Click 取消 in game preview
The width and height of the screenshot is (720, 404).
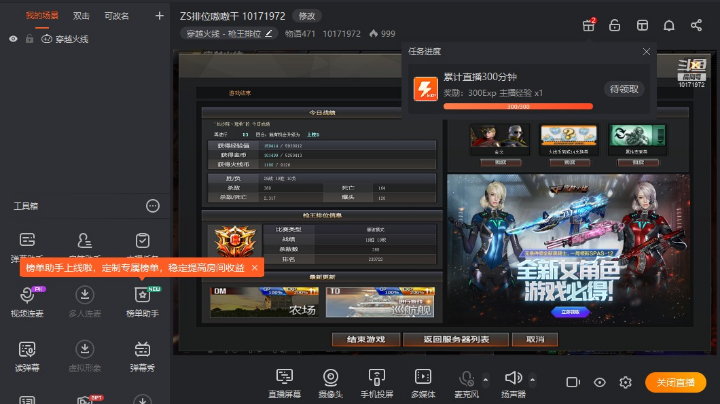pyautogui.click(x=535, y=339)
